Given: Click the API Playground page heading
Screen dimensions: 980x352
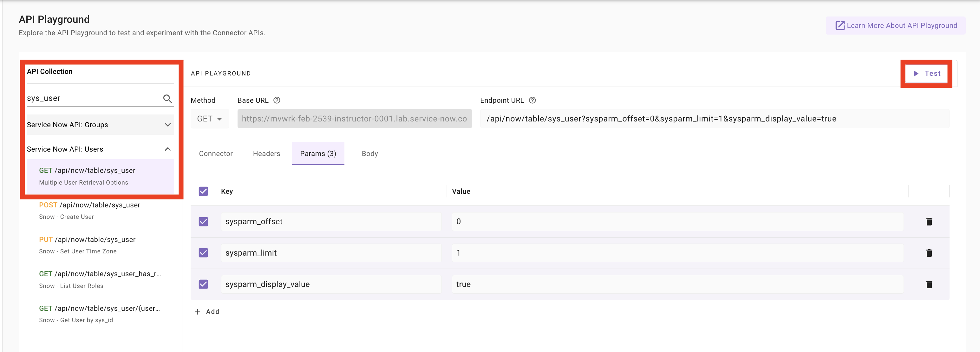Looking at the screenshot, I should [x=54, y=19].
